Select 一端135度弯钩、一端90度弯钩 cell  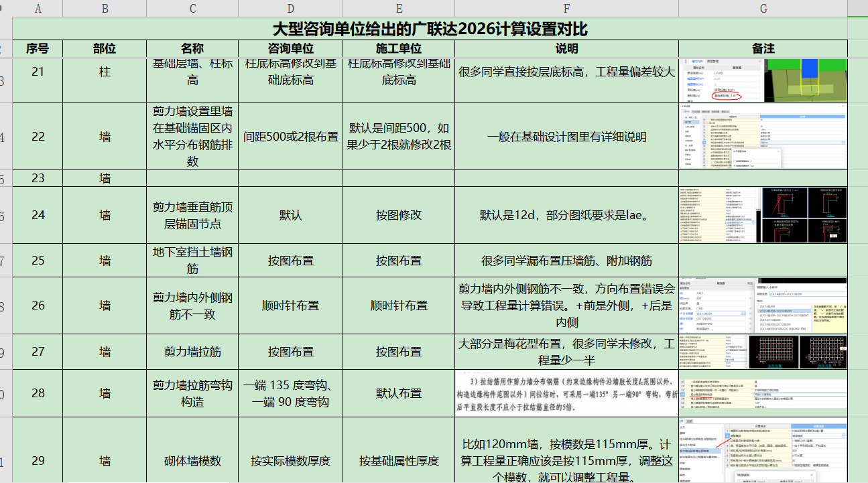(291, 393)
